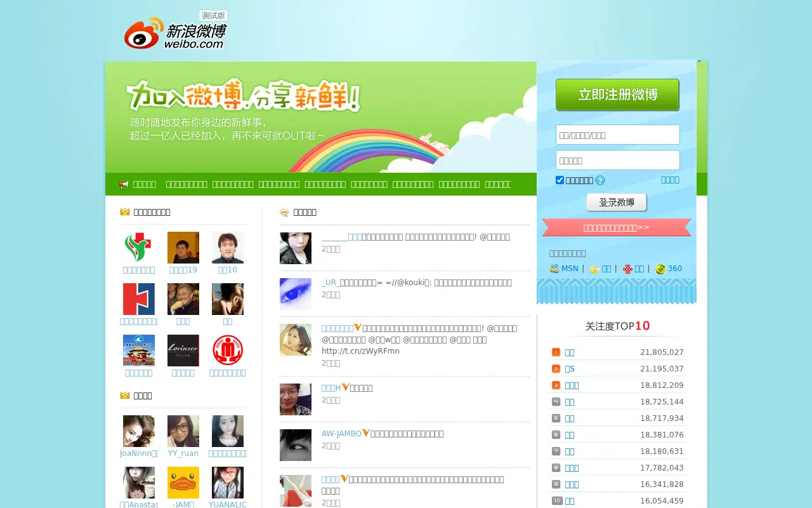This screenshot has width=812, height=508.
Task: Click the blue eye avatar in the feed
Action: [x=296, y=294]
